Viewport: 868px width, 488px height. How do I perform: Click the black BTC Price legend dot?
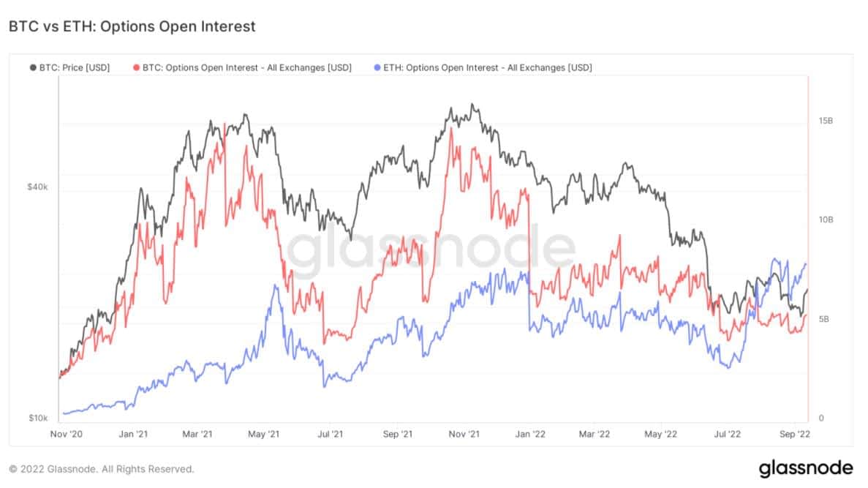(33, 67)
